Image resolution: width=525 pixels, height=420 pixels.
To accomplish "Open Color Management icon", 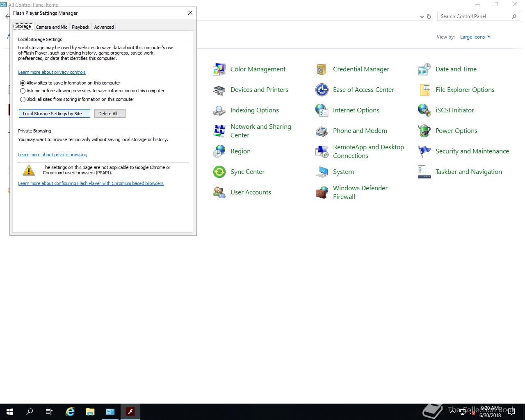I will click(219, 69).
